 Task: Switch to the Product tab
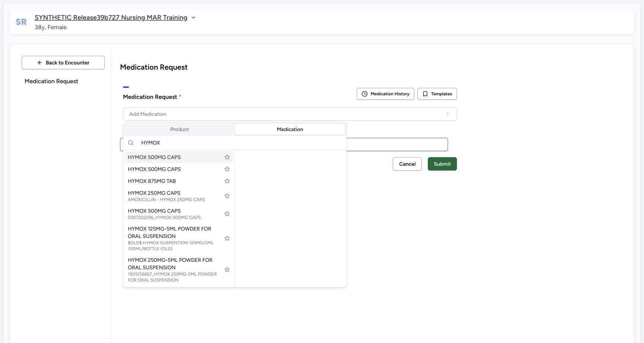(179, 129)
